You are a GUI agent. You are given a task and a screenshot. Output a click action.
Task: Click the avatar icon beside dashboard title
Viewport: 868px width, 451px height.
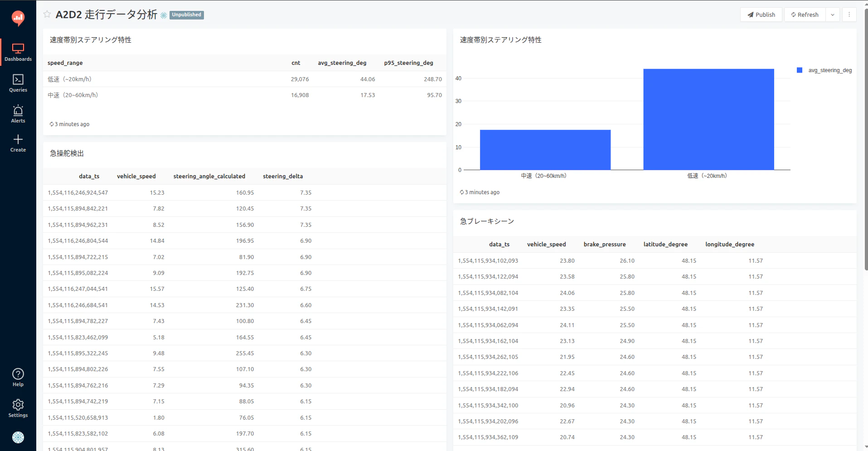tap(164, 15)
